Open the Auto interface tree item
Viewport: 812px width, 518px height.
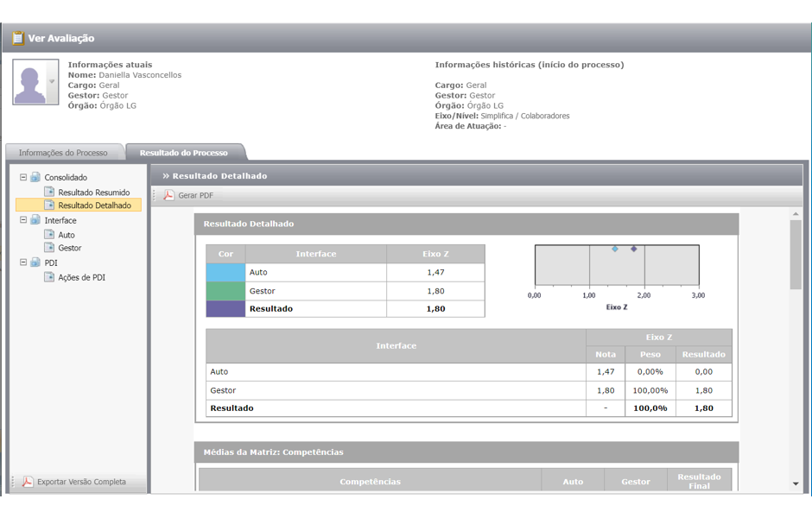(x=67, y=235)
